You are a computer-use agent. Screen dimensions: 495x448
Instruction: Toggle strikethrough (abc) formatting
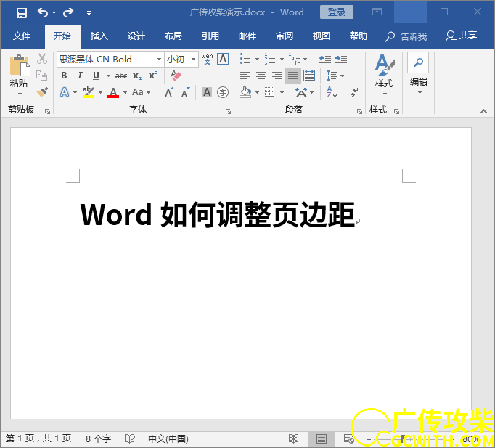point(121,76)
